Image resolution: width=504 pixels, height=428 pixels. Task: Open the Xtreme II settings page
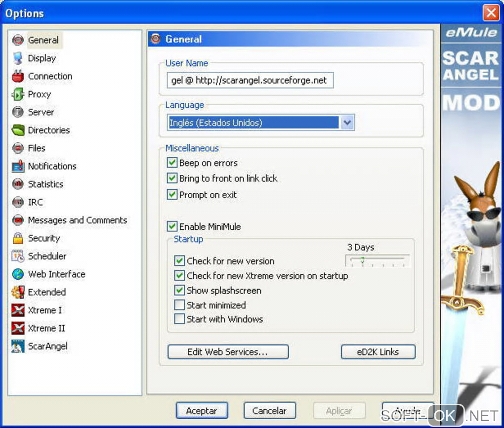46,328
